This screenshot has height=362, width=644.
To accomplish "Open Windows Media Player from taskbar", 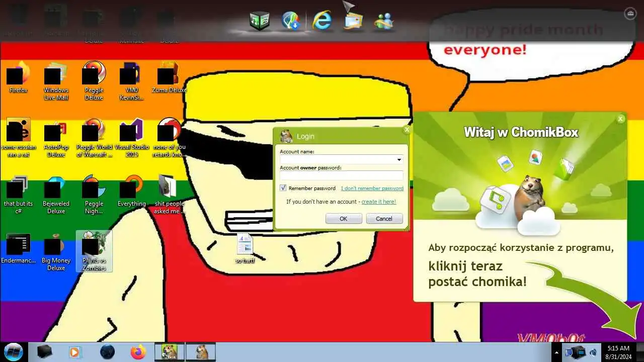I will [x=74, y=352].
